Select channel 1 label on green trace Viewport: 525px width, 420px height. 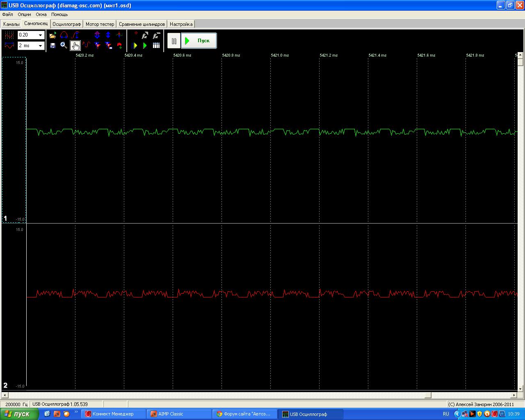5,218
